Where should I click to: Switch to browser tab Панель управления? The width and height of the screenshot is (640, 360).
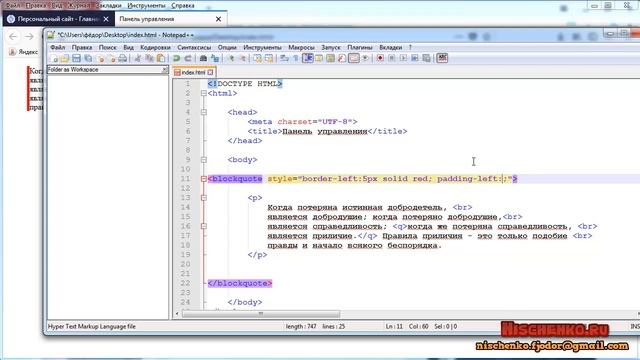tap(171, 19)
